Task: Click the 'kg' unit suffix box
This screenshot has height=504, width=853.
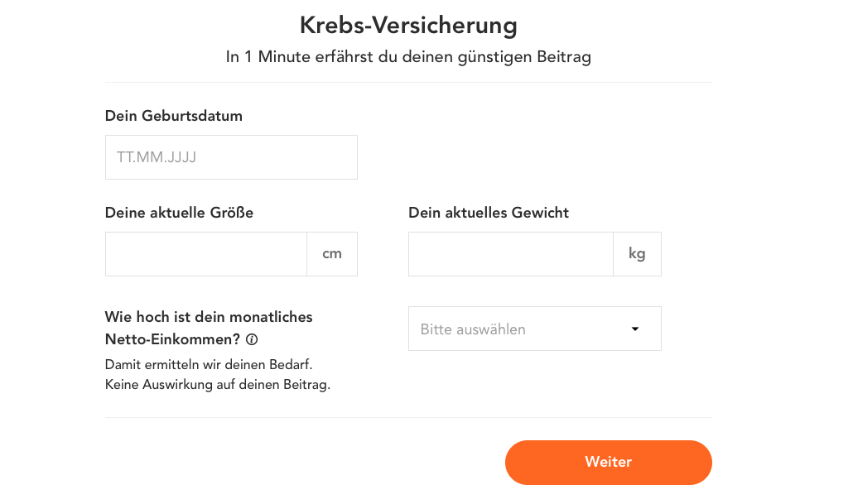Action: click(x=637, y=254)
